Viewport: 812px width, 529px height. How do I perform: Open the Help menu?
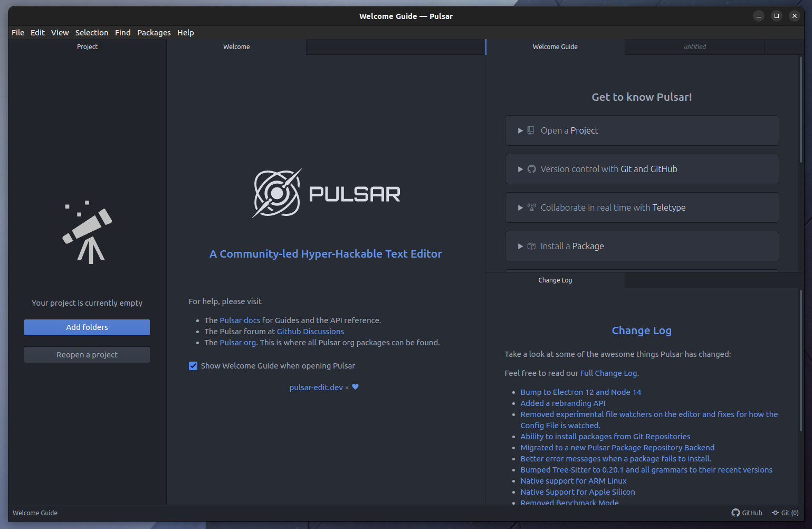click(185, 33)
